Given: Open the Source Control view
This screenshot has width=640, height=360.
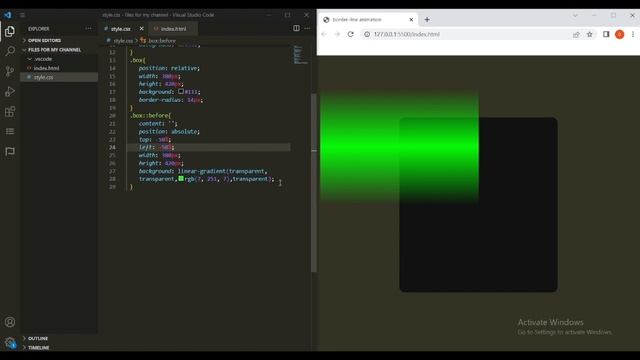Looking at the screenshot, I should point(10,71).
